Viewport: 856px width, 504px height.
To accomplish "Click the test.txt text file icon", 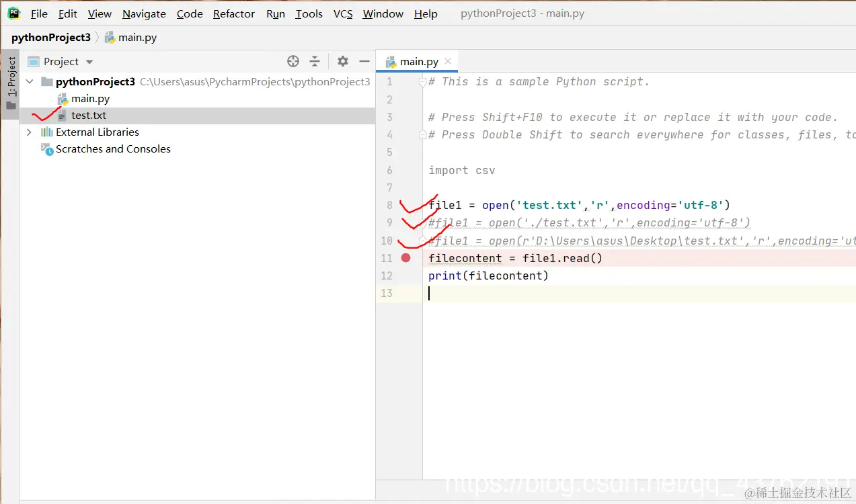I will click(63, 116).
